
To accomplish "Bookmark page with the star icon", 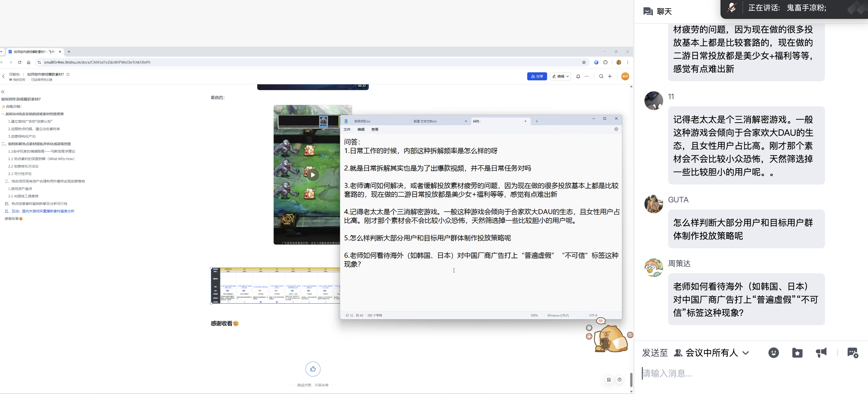I will pos(584,63).
